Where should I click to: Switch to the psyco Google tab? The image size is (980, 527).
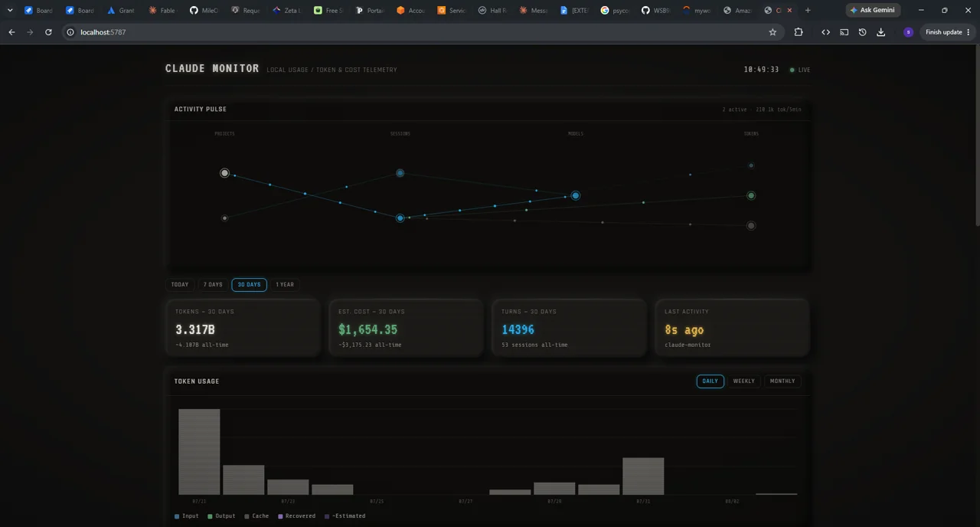(x=616, y=11)
